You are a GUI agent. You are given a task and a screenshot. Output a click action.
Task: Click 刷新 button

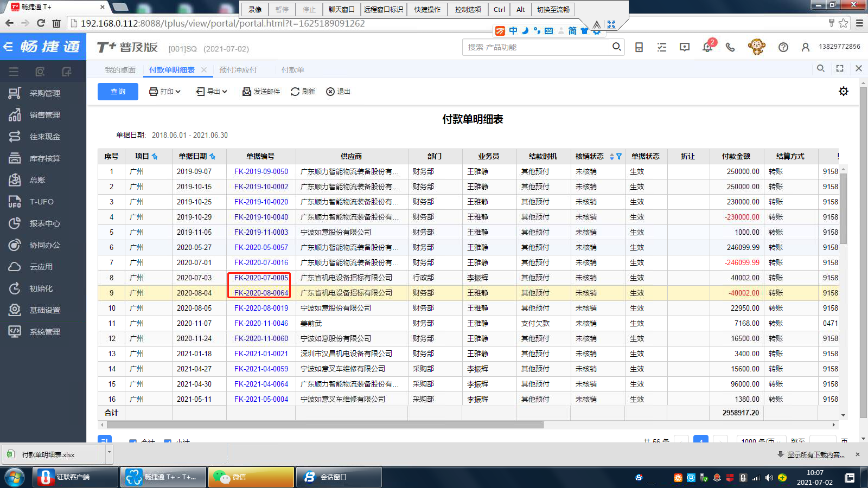coord(303,92)
